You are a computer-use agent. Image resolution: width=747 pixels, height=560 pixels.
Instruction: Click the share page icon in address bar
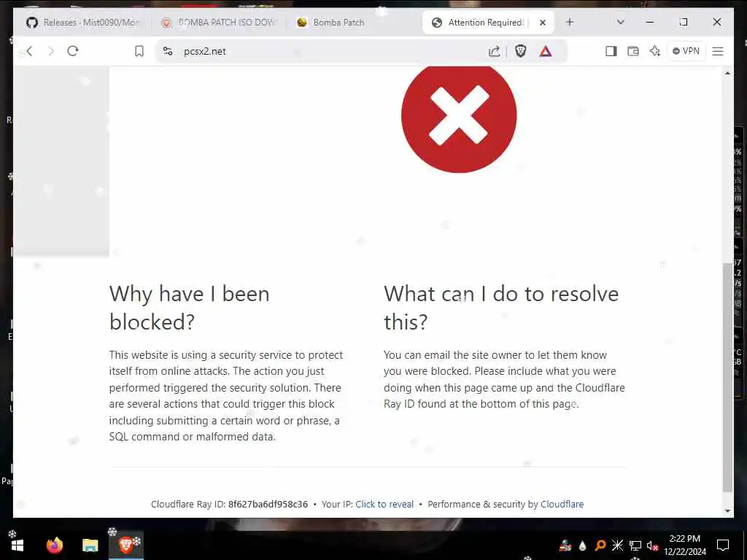click(x=495, y=51)
